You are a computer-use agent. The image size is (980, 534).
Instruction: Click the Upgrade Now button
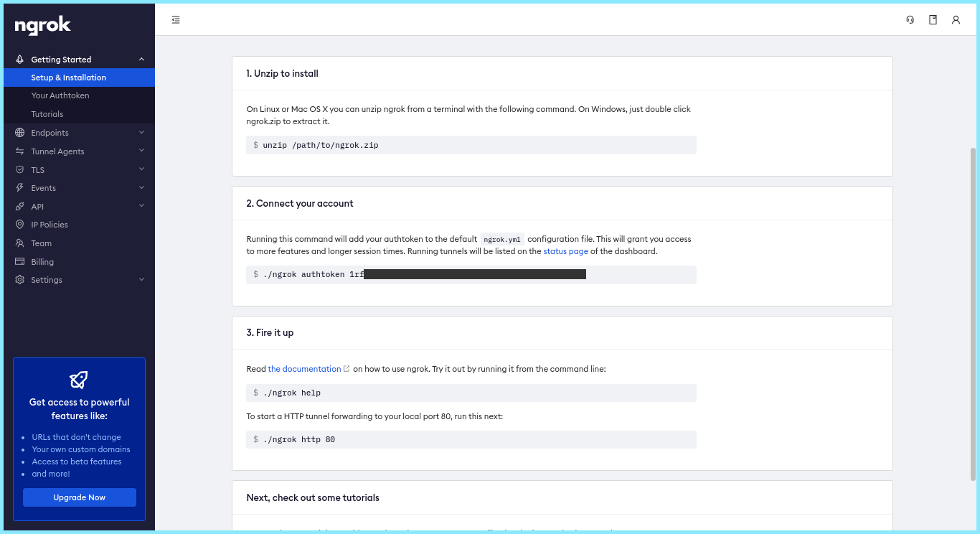(80, 497)
